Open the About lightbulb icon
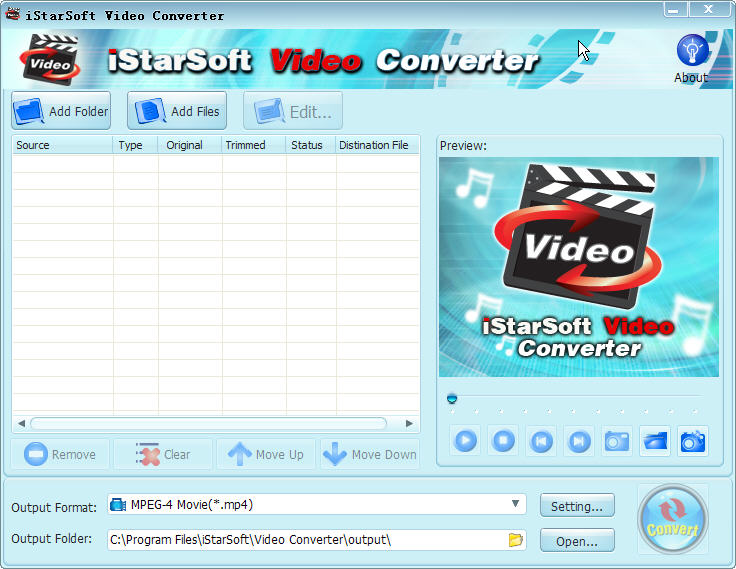The image size is (736, 569). pos(692,50)
